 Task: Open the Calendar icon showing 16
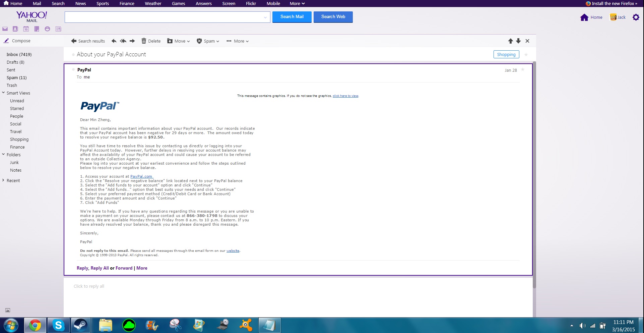click(26, 29)
